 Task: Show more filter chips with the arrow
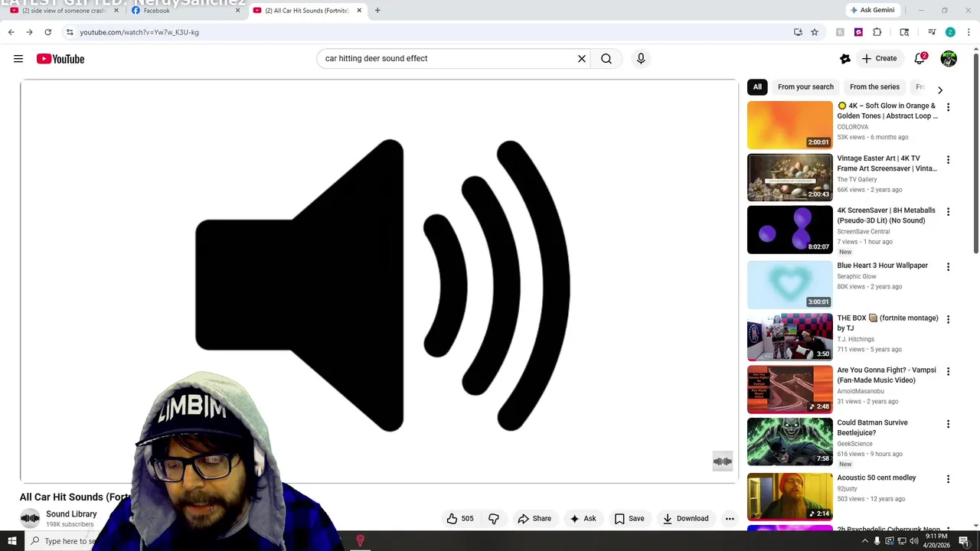click(x=940, y=90)
